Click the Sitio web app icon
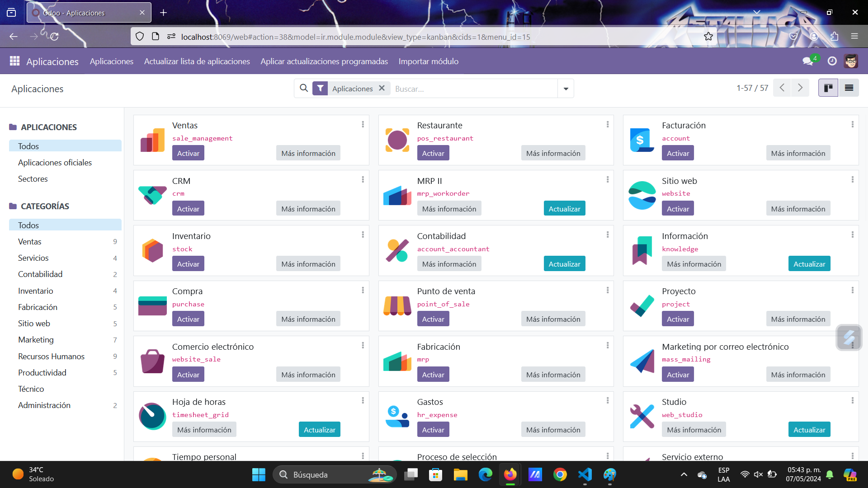The image size is (868, 488). (x=642, y=195)
